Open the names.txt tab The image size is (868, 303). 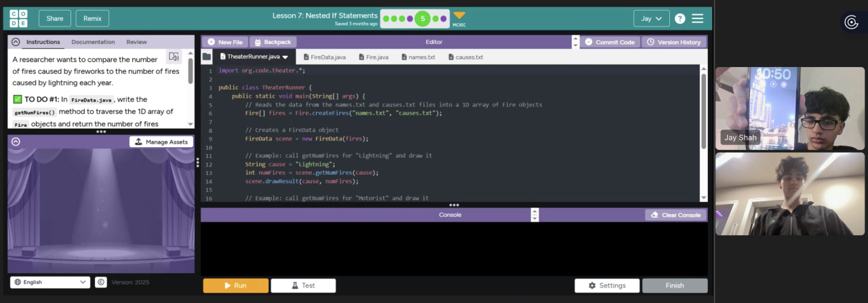[x=418, y=57]
